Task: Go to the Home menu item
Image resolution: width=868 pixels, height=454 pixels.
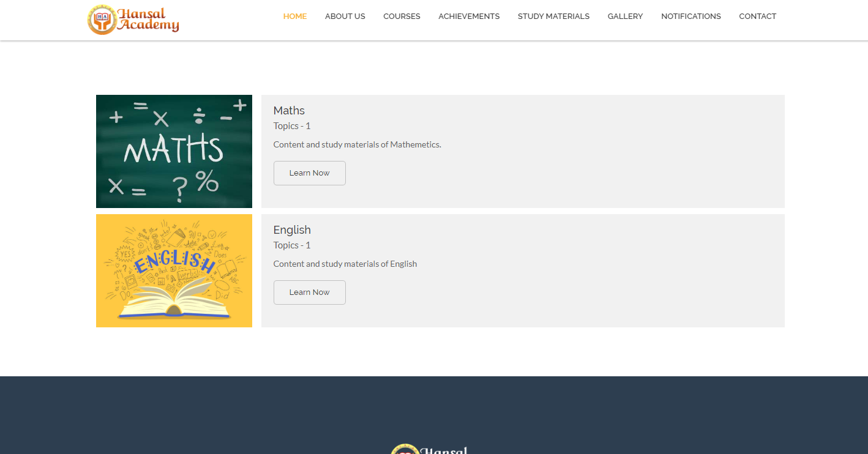Action: 295,17
